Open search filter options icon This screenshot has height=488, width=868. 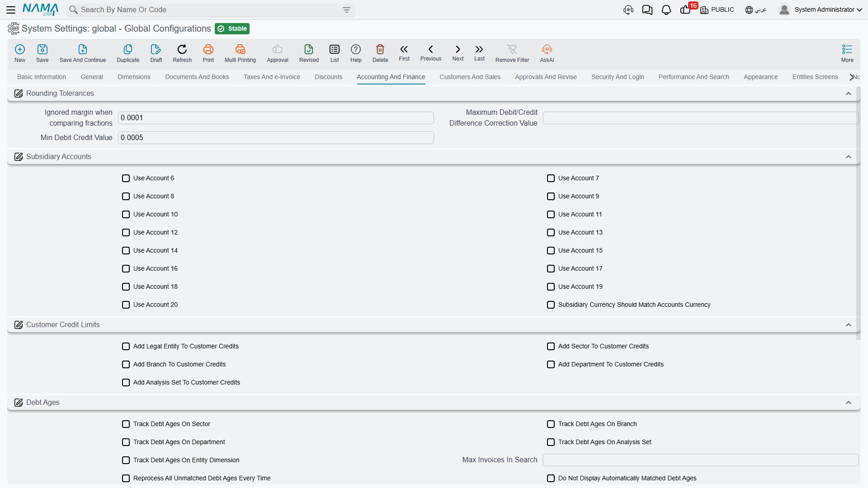point(347,10)
